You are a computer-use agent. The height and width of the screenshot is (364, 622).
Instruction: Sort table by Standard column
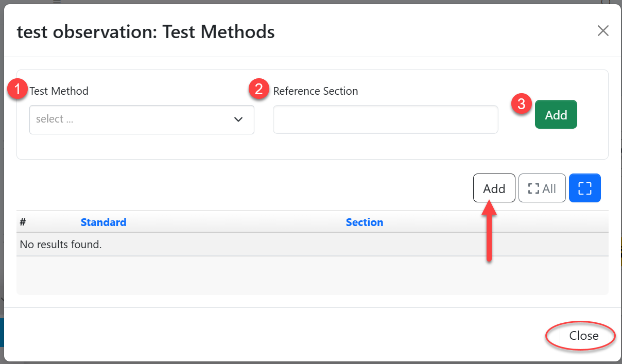click(103, 222)
